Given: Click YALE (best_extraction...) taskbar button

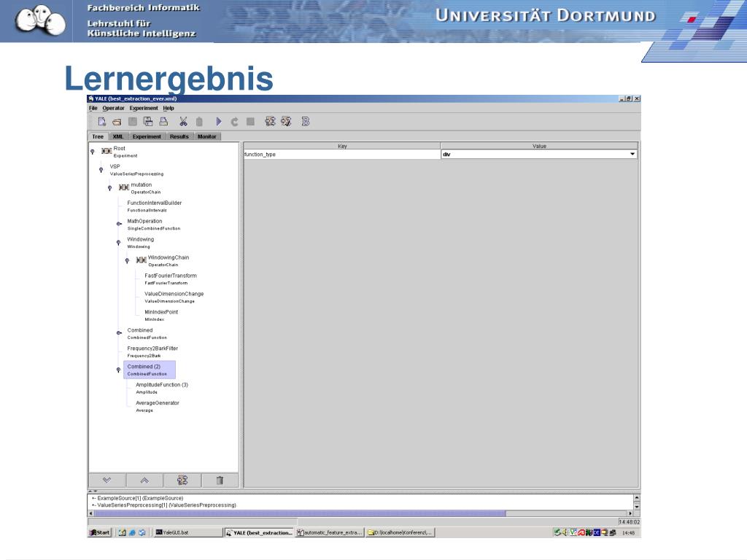Looking at the screenshot, I should [259, 532].
